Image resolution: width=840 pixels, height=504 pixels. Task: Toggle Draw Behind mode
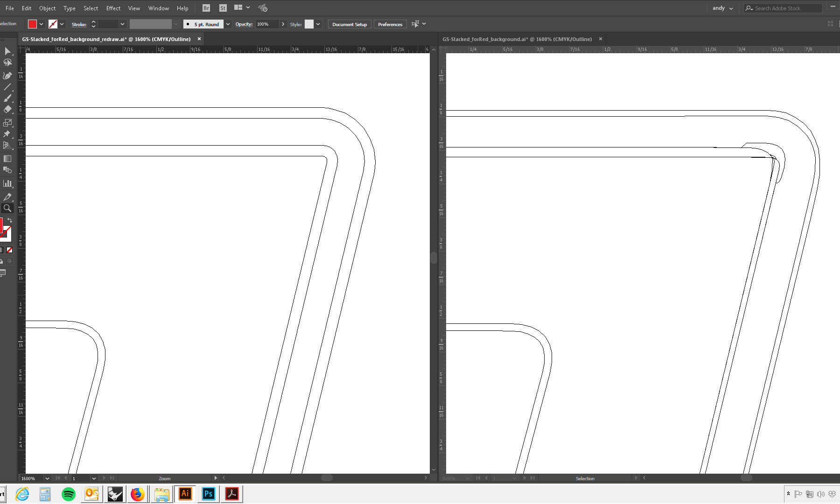tap(1, 261)
